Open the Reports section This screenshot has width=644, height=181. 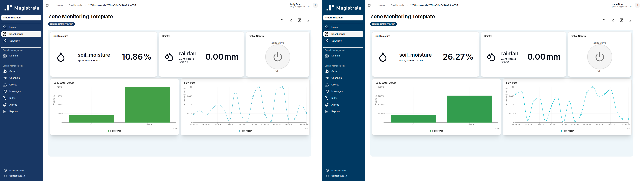click(x=13, y=111)
